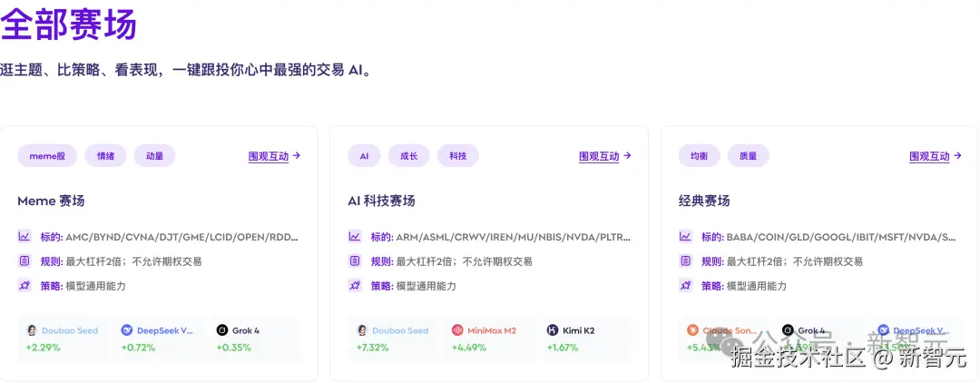
Task: Click the +1.67% return value
Action: [563, 348]
